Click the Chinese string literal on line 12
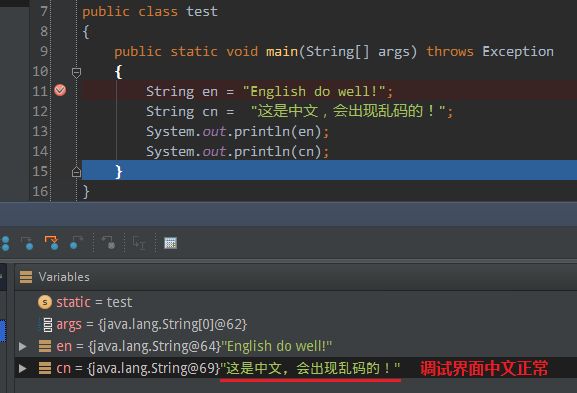The height and width of the screenshot is (393, 577). pos(348,111)
